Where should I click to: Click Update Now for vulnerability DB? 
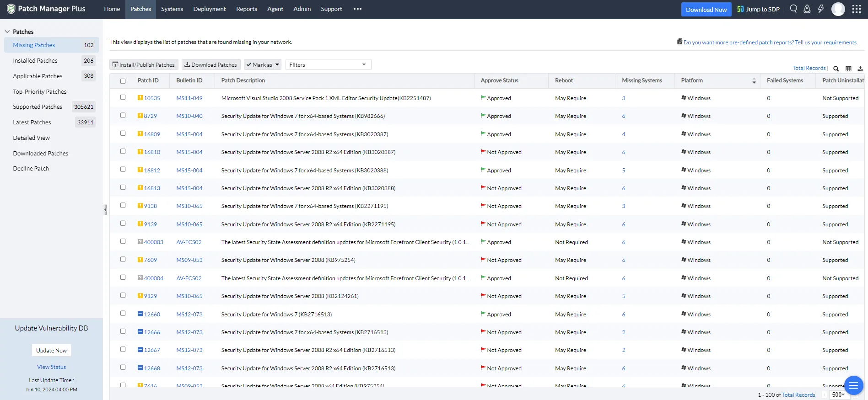pyautogui.click(x=51, y=350)
